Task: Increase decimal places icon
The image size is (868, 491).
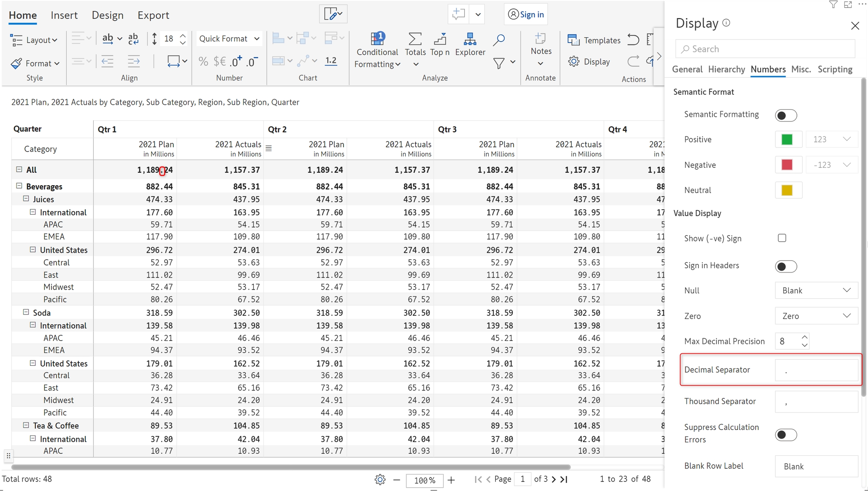Action: (236, 61)
